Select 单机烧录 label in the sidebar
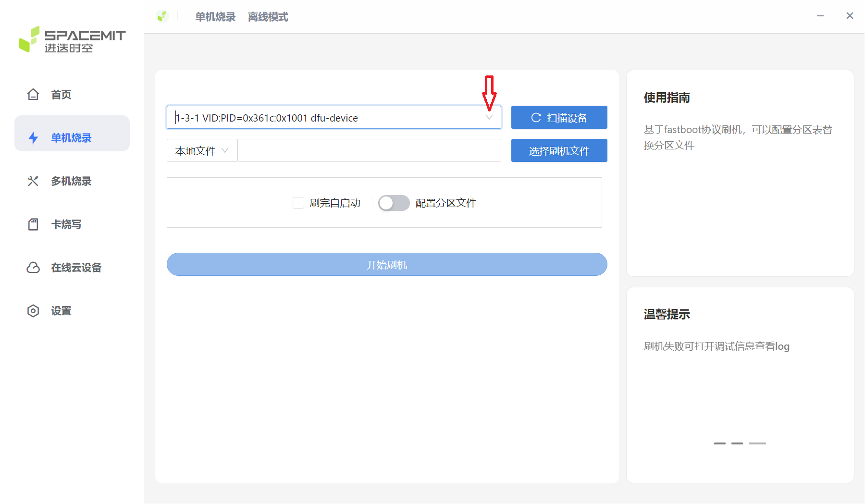865x504 pixels. click(71, 138)
